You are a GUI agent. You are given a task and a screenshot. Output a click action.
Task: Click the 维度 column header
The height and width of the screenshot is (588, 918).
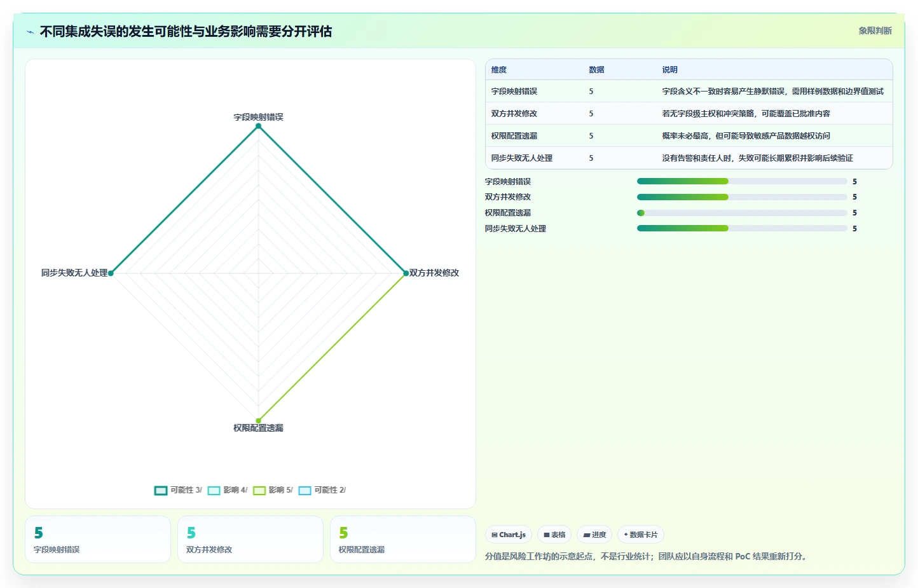(x=499, y=70)
